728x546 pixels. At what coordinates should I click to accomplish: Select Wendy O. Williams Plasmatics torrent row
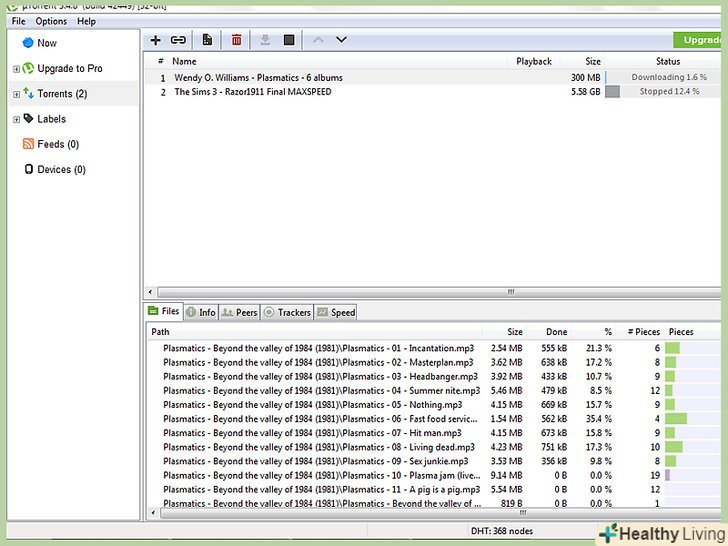click(432, 78)
